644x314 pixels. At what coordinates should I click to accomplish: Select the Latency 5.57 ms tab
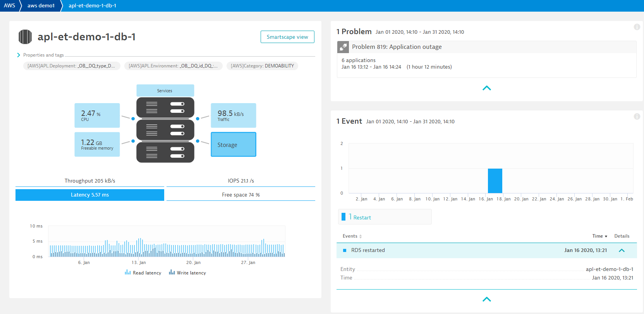point(90,195)
